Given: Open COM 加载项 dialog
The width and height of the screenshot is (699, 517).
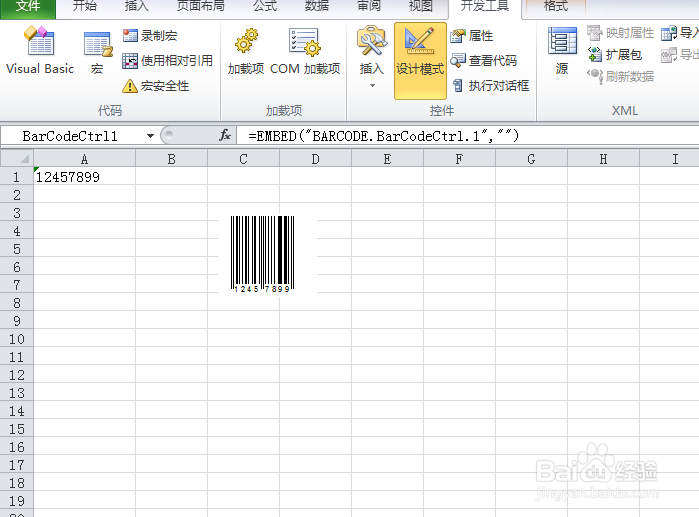Looking at the screenshot, I should (x=305, y=52).
